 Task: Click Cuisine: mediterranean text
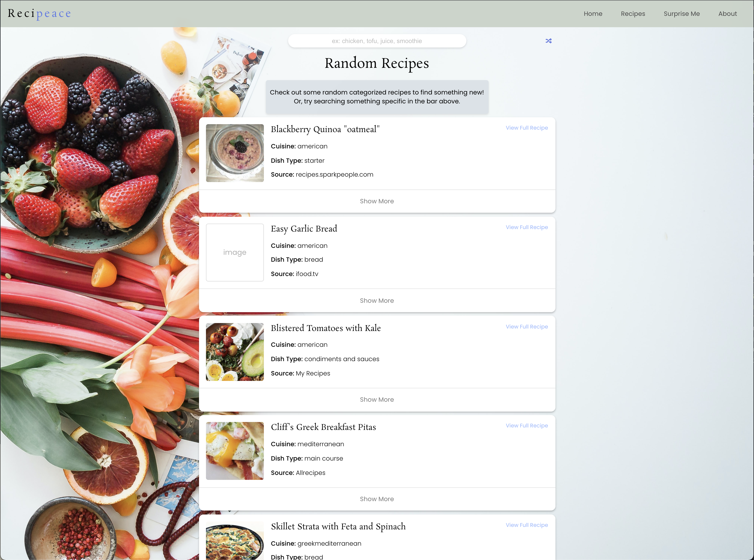tap(307, 444)
